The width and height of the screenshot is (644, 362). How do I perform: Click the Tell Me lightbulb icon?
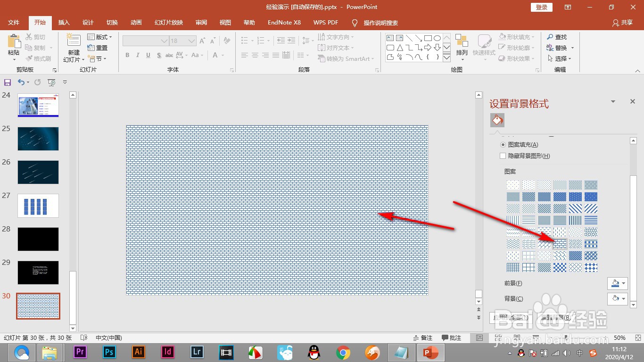[x=355, y=23]
